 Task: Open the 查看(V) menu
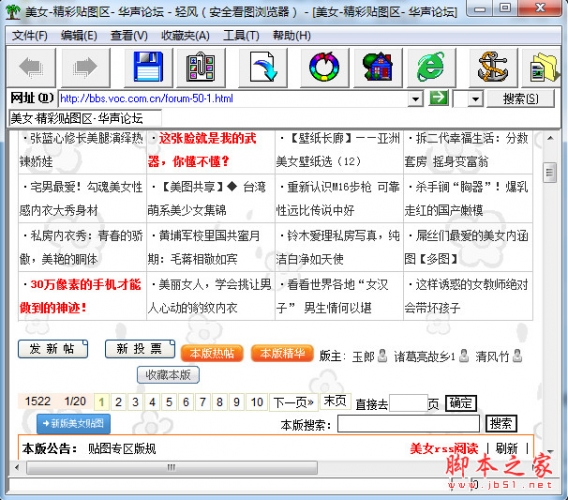point(129,36)
